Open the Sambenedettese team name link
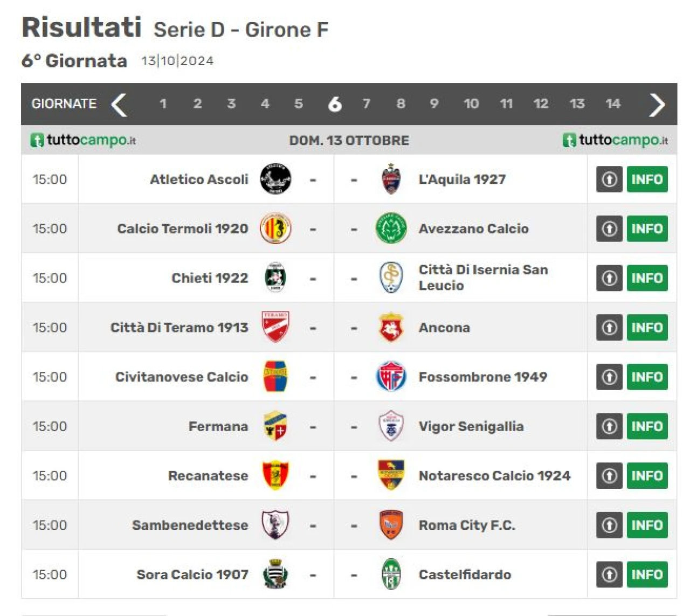The image size is (690, 616). click(x=190, y=525)
